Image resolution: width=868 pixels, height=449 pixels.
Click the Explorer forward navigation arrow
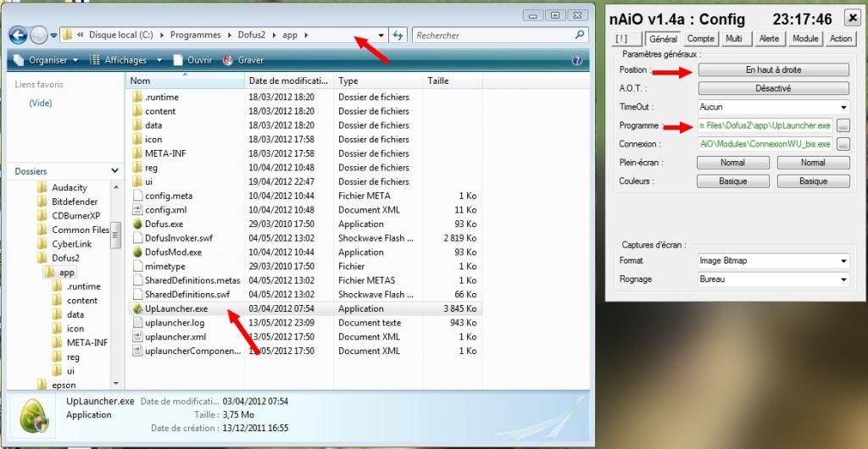point(38,36)
